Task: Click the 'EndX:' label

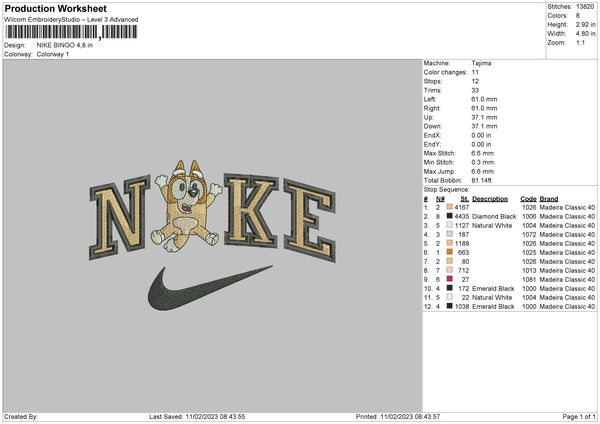Action: point(432,135)
